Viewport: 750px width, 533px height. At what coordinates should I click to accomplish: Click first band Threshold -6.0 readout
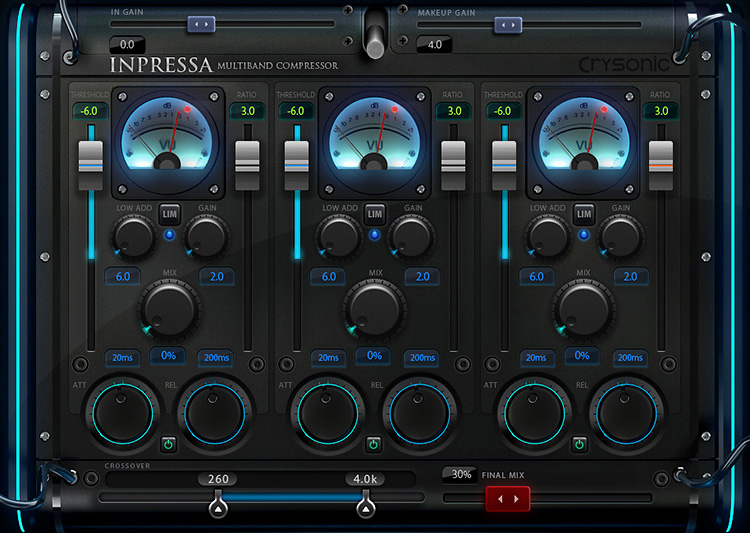tap(89, 111)
